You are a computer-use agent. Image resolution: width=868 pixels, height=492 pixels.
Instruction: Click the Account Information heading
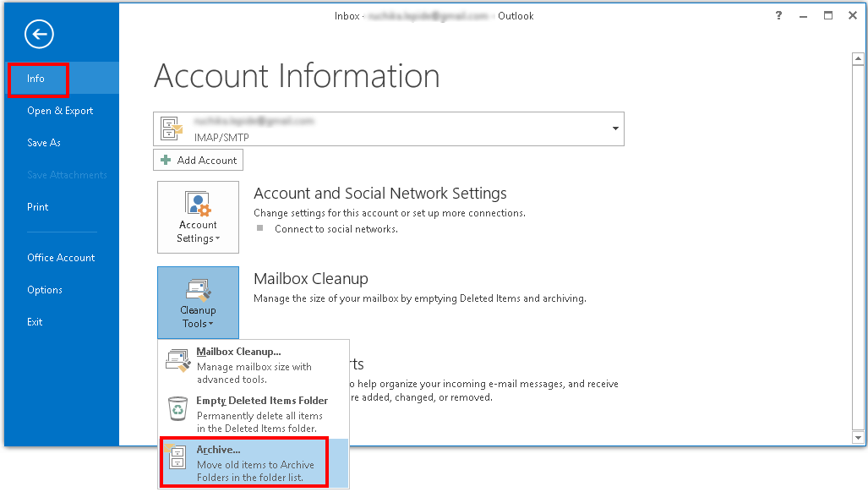pyautogui.click(x=297, y=76)
